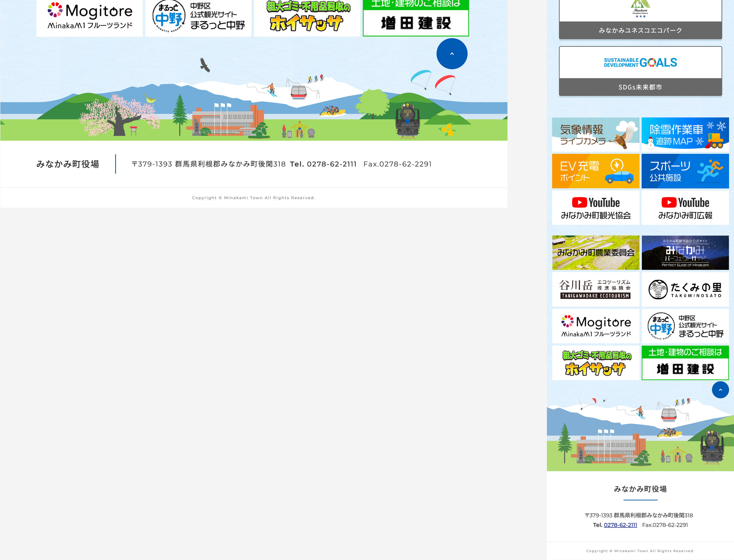Open the 気象情報 ライブカメラ banner

[596, 134]
